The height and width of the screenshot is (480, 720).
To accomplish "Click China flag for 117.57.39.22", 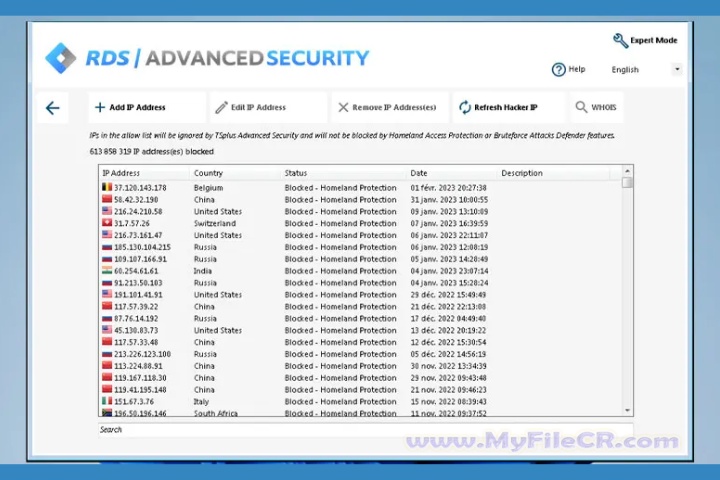I will (107, 306).
